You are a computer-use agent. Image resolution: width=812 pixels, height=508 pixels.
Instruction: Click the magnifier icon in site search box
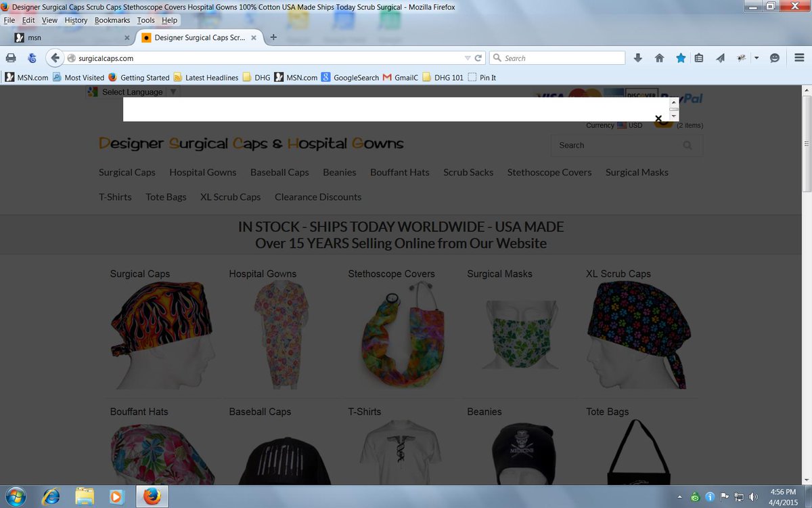[687, 146]
